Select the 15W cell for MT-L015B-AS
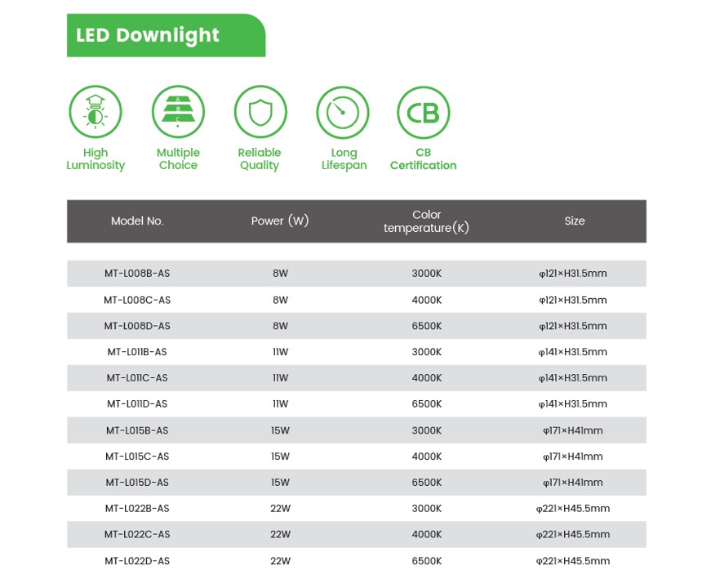 click(x=280, y=430)
